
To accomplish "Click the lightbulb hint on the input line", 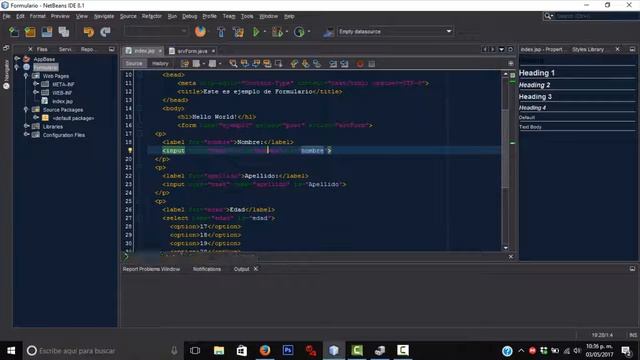I will point(130,151).
